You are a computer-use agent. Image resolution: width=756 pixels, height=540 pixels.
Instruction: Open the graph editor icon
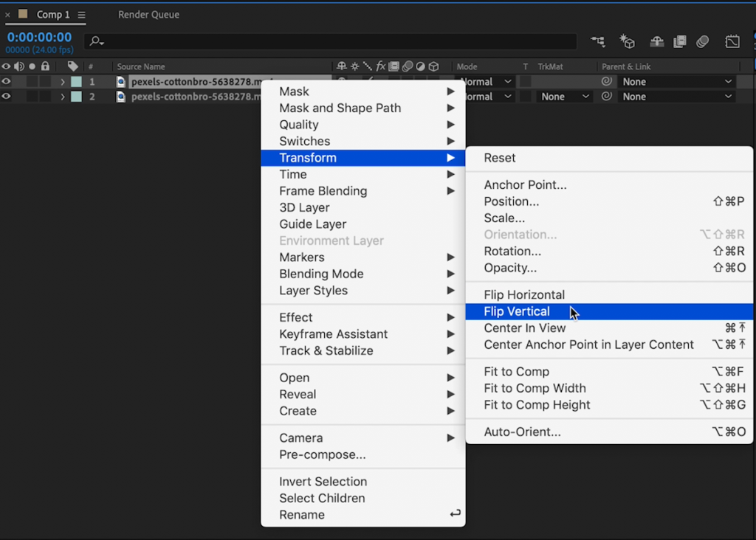732,41
